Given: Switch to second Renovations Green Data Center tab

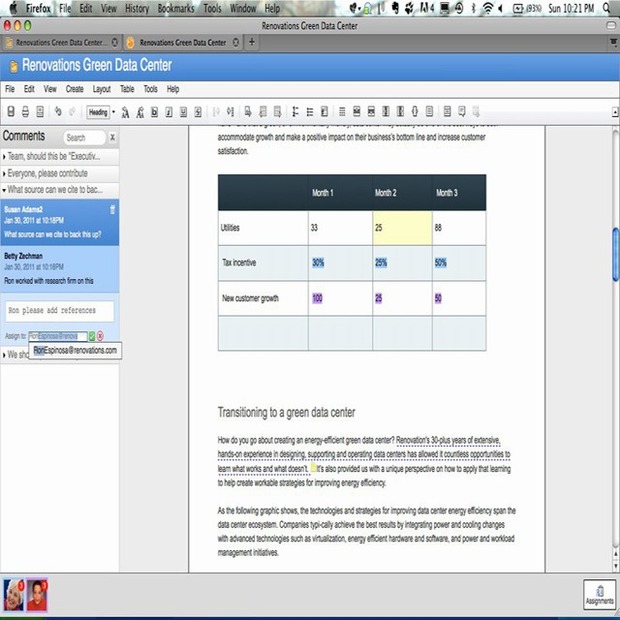Looking at the screenshot, I should (182, 43).
